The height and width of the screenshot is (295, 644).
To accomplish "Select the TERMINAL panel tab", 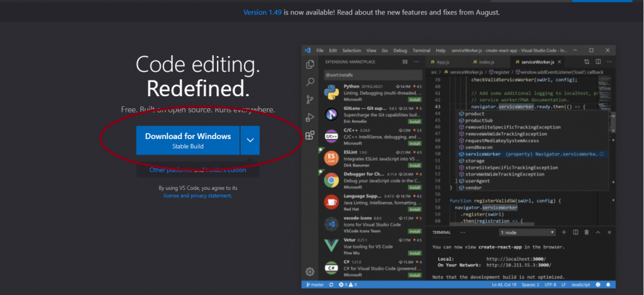I will 441,233.
